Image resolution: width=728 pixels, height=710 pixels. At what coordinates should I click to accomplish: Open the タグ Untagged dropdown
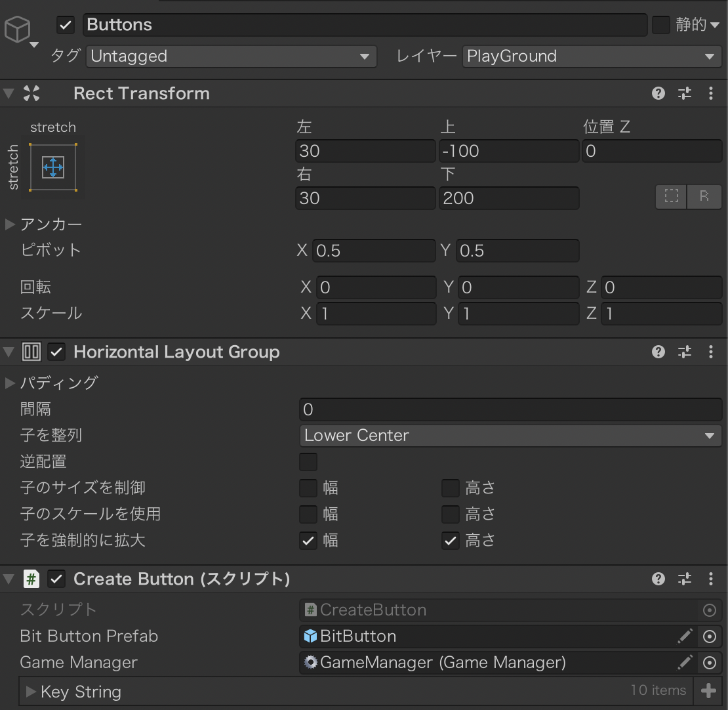(231, 56)
